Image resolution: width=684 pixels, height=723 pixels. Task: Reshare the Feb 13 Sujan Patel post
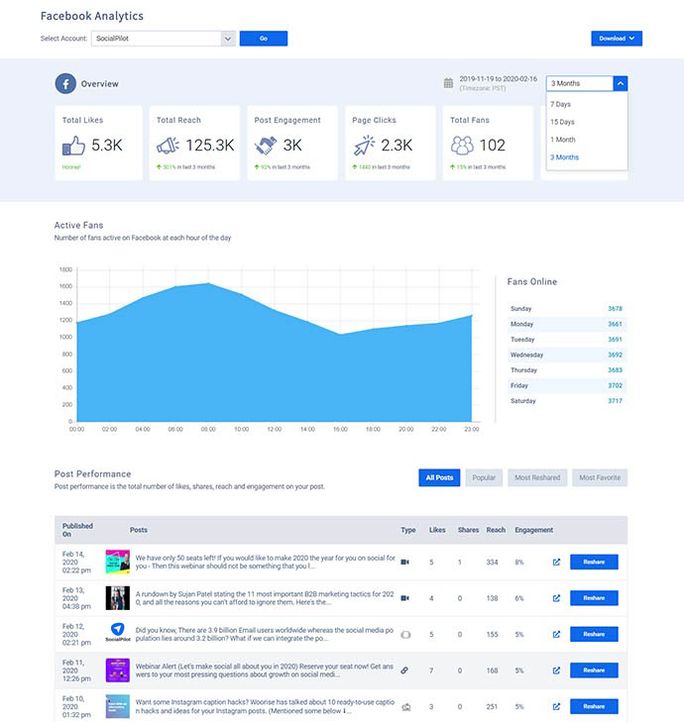click(594, 598)
